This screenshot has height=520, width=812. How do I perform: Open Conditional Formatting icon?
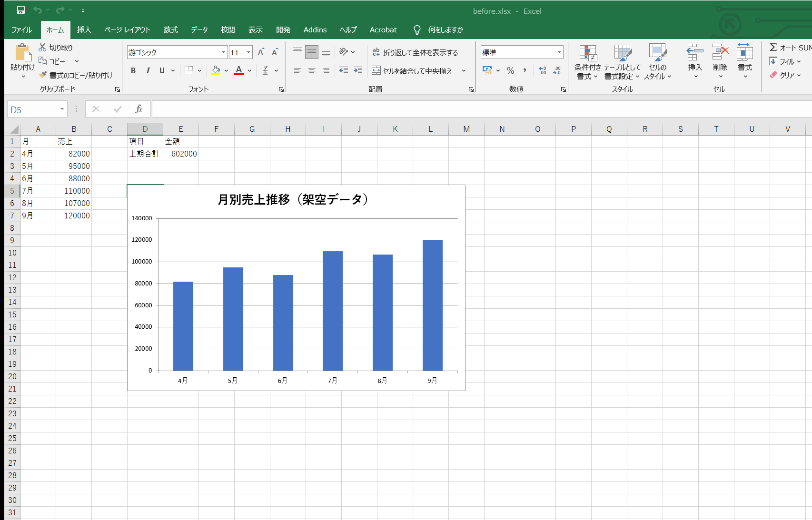[587, 53]
